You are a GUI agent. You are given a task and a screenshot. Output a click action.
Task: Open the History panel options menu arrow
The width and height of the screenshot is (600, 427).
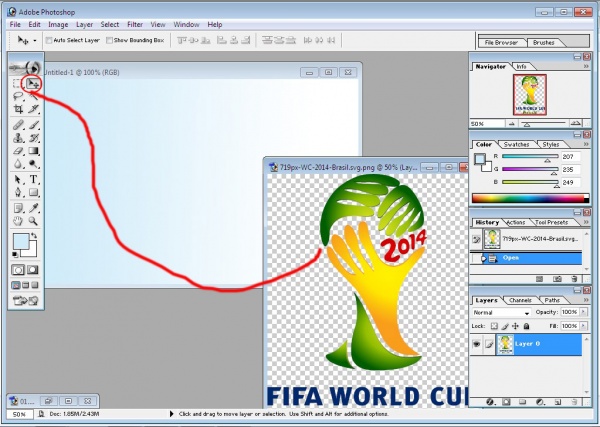click(586, 222)
